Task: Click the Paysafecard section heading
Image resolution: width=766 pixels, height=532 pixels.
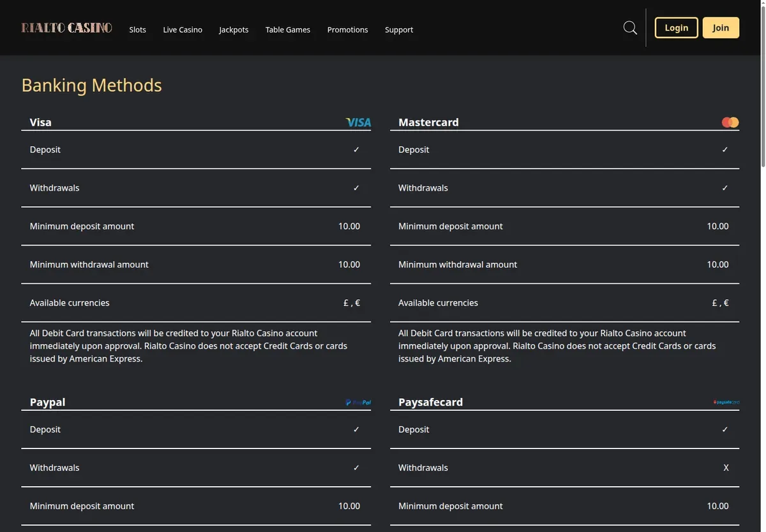Action: (x=431, y=402)
